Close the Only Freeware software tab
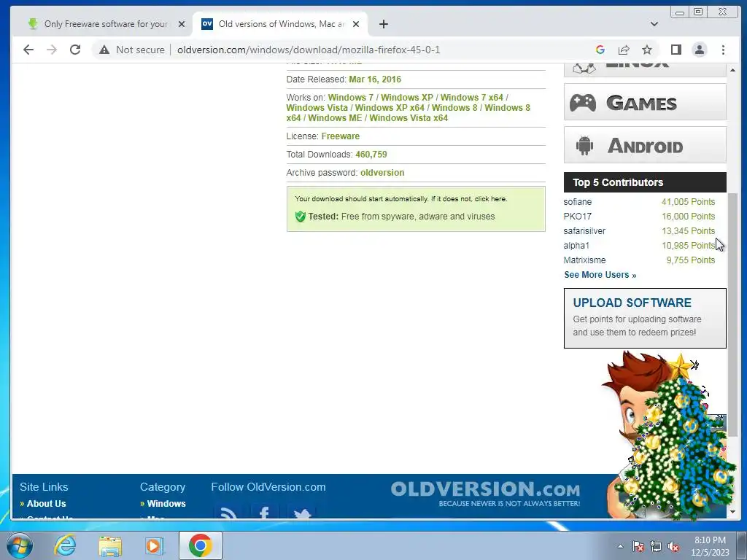Viewport: 747px width, 560px height. tap(182, 24)
